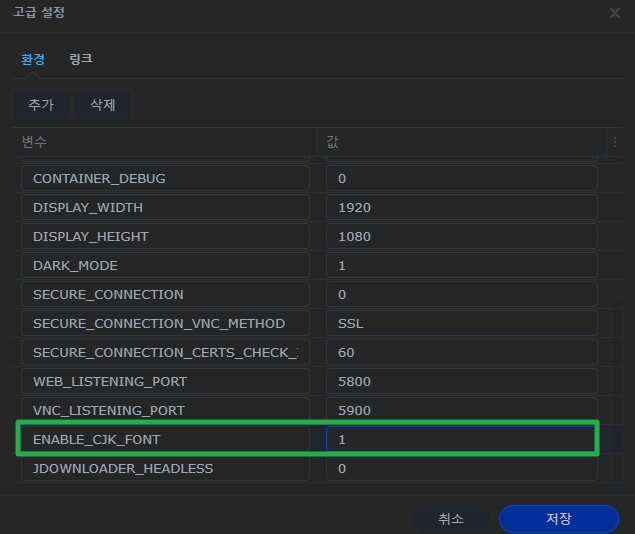Select the DISPLAY_HEIGHT value 1080 field
The image size is (635, 534).
tap(461, 236)
